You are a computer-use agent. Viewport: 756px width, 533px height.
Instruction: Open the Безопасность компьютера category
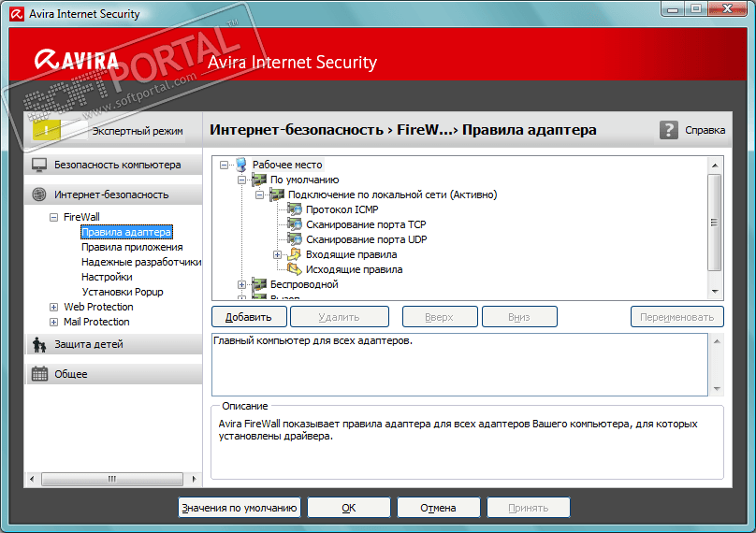point(113,165)
